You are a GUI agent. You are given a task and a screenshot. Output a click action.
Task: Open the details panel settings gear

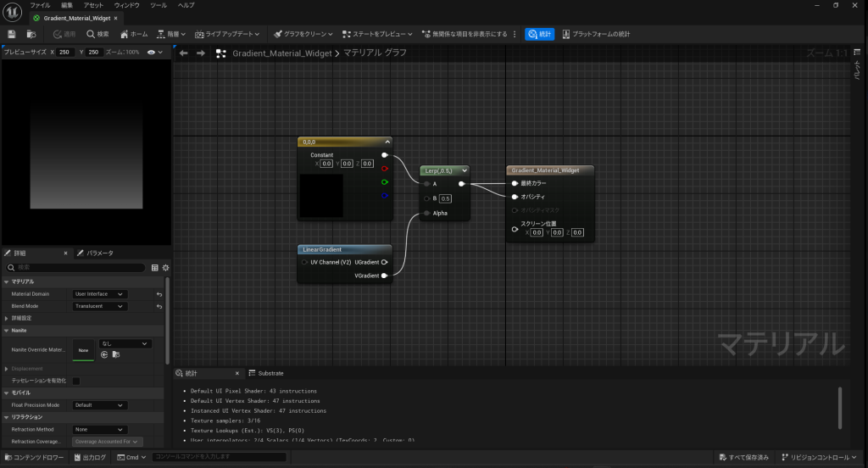point(165,267)
